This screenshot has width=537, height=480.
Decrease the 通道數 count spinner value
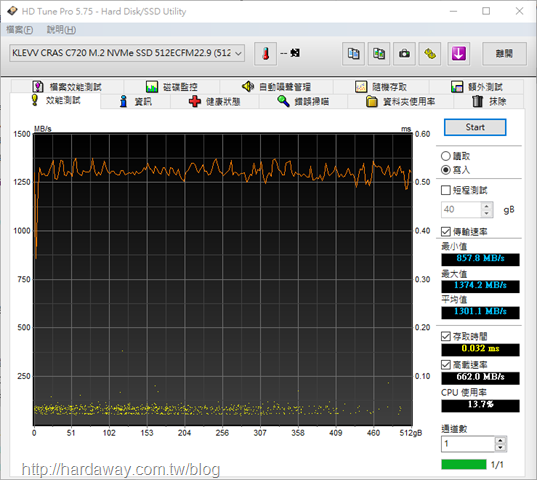click(x=500, y=447)
